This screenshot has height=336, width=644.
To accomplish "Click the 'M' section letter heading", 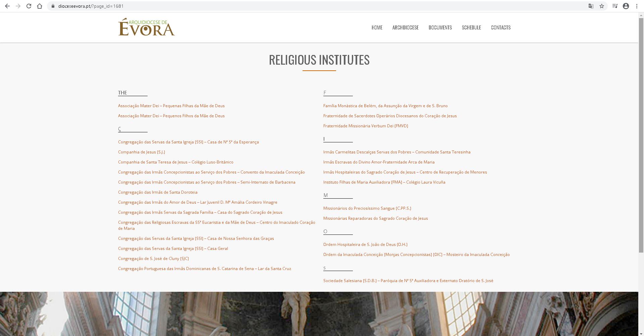I will (x=325, y=195).
